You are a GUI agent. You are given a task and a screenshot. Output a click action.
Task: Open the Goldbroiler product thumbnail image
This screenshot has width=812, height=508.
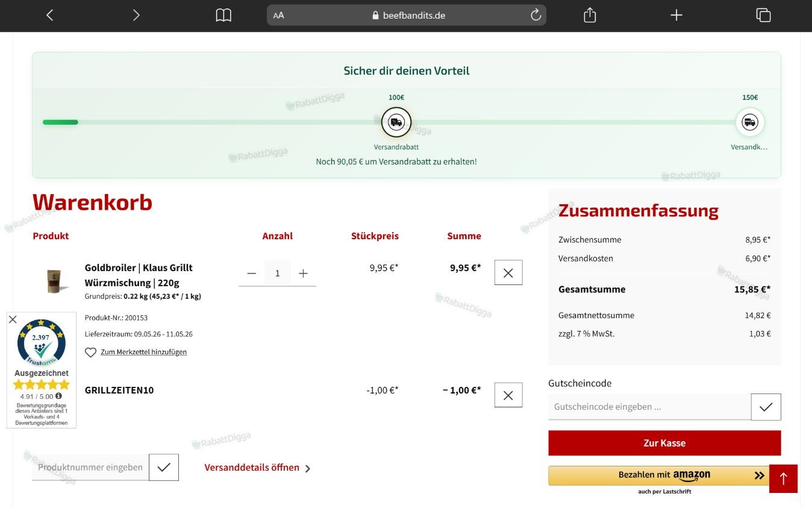53,281
